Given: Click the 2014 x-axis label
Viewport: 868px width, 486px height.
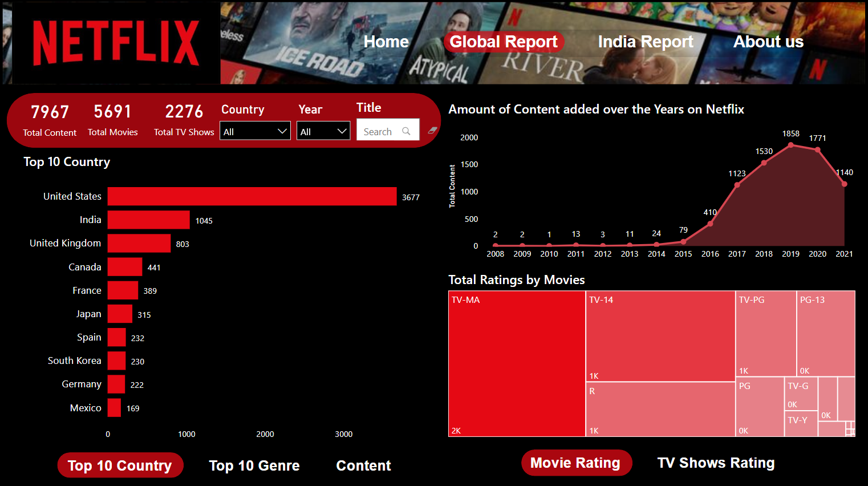Looking at the screenshot, I should (x=656, y=254).
